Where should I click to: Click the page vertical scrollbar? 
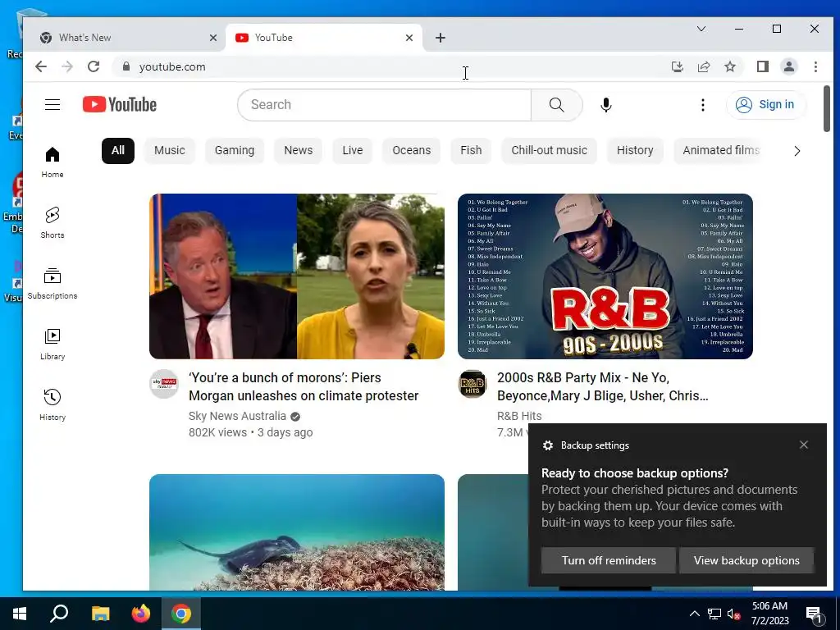827,107
